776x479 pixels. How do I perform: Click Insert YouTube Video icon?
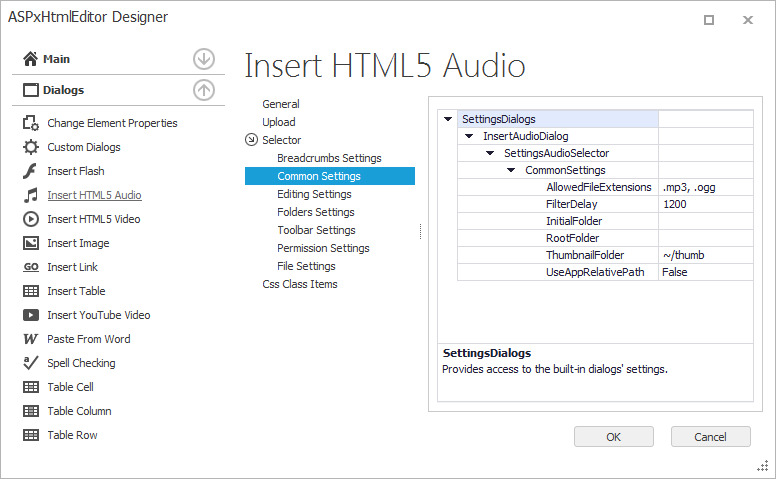click(x=31, y=315)
